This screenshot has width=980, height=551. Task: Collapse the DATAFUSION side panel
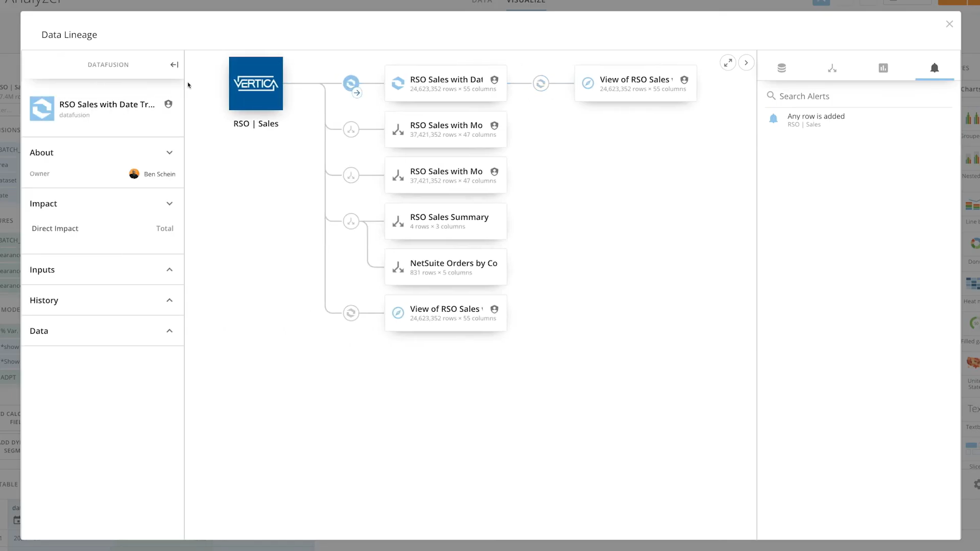click(174, 64)
